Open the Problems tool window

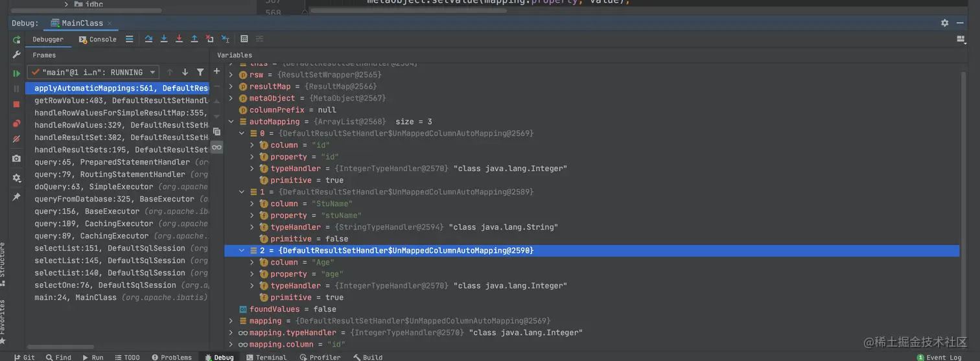click(171, 357)
